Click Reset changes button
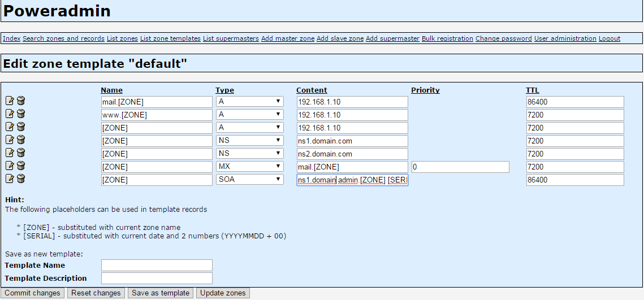The height and width of the screenshot is (300, 644). point(96,293)
